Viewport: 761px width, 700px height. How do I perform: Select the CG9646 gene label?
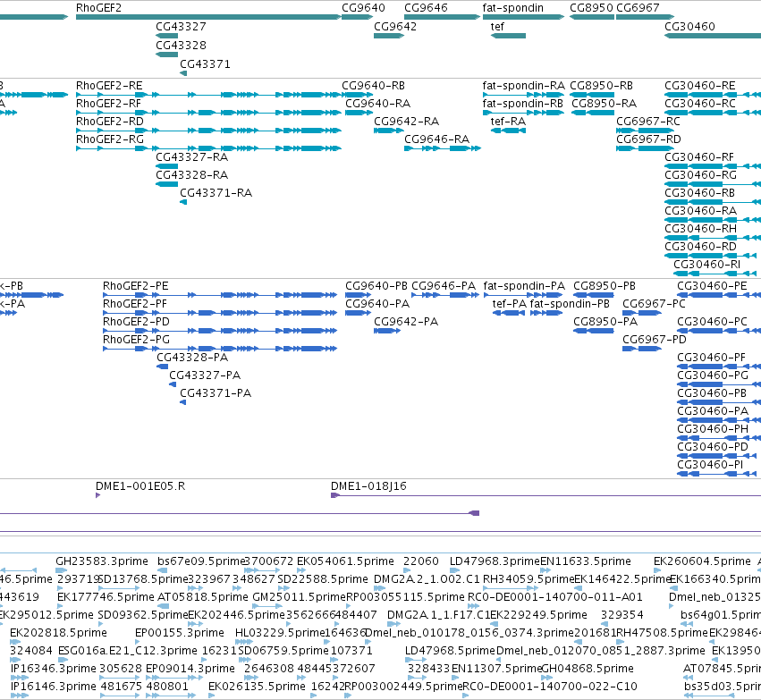click(x=427, y=8)
